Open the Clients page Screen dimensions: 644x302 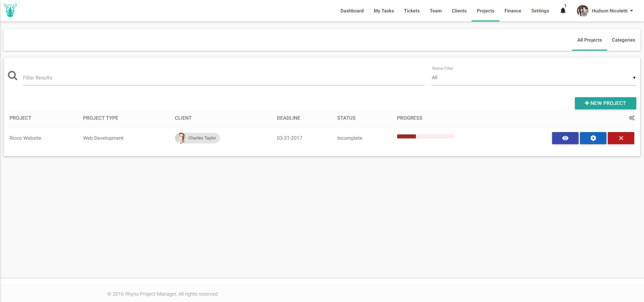pyautogui.click(x=459, y=11)
